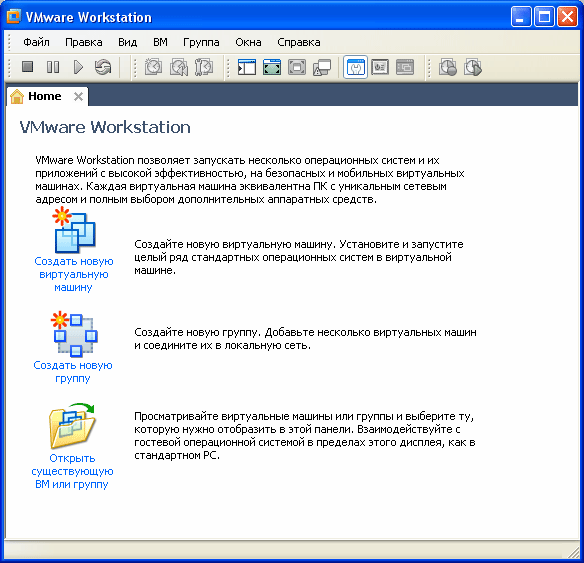Click the Quick Switch green screen icon
The width and height of the screenshot is (584, 563).
(x=272, y=67)
